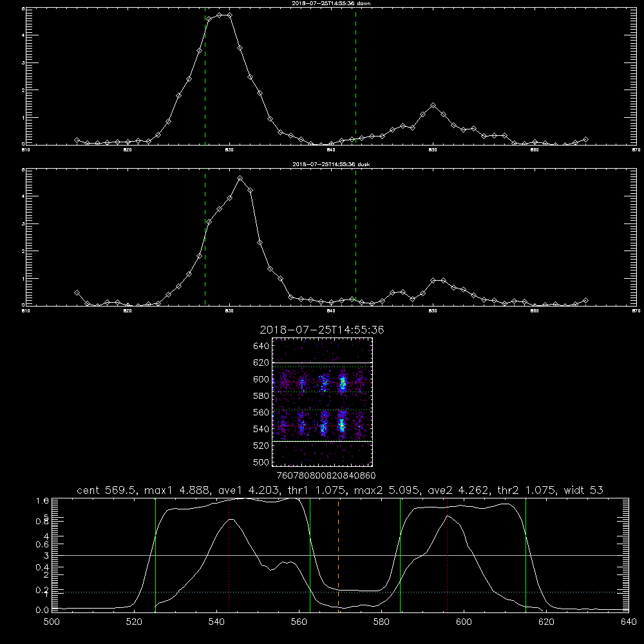Click the dusk plot highest peak diamond marker
The image size is (644, 644).
pyautogui.click(x=240, y=178)
